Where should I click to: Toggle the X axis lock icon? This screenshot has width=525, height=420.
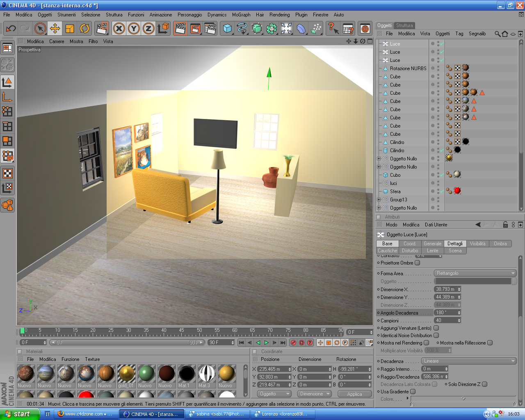tap(119, 28)
